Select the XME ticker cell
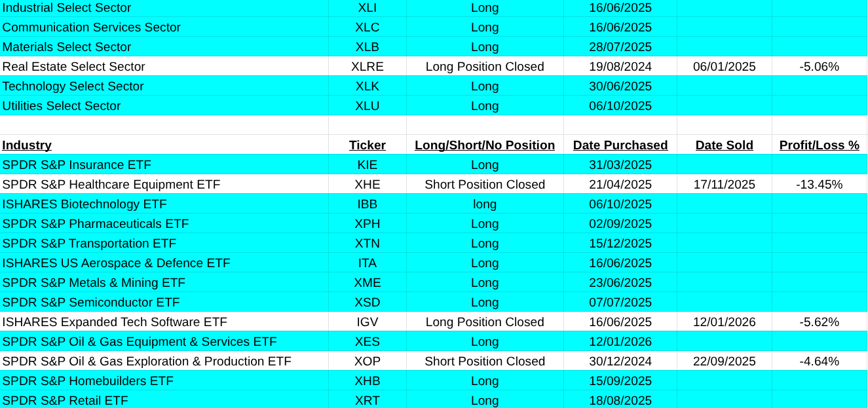 [x=367, y=283]
